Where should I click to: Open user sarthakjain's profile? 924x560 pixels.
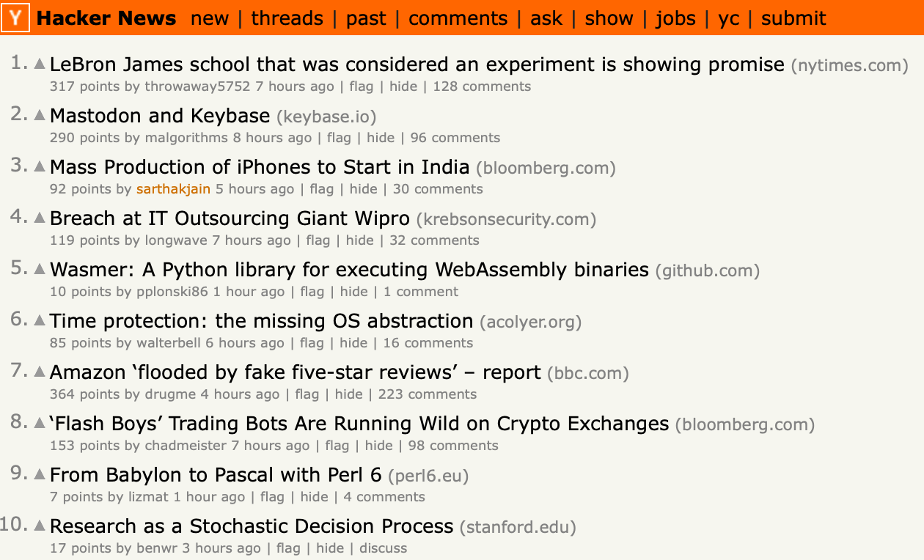click(173, 189)
